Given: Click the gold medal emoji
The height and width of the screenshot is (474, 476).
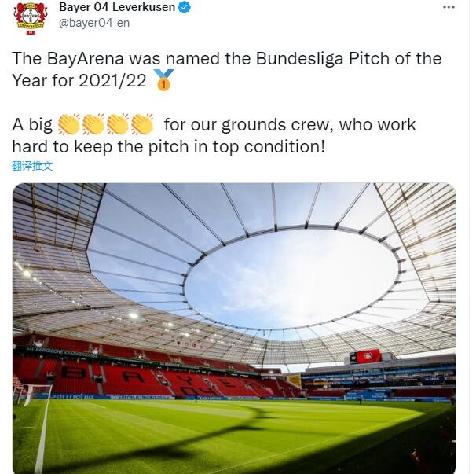Looking at the screenshot, I should 164,80.
